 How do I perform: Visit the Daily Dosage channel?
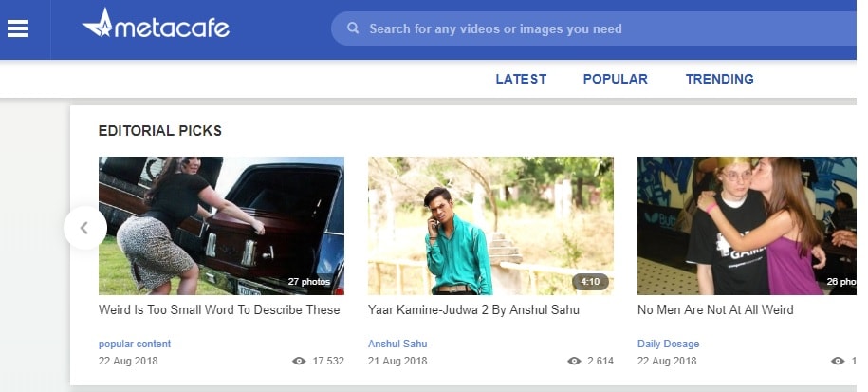click(x=668, y=344)
